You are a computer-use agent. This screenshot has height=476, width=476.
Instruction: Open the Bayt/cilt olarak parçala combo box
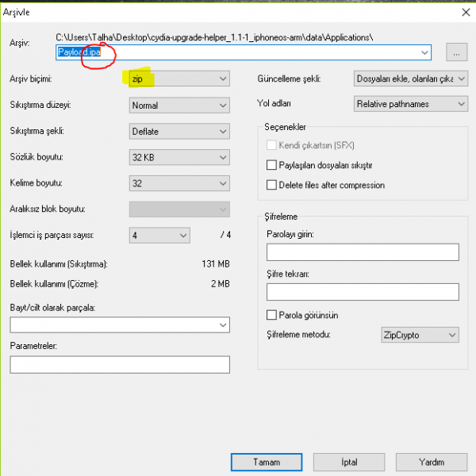coord(120,325)
